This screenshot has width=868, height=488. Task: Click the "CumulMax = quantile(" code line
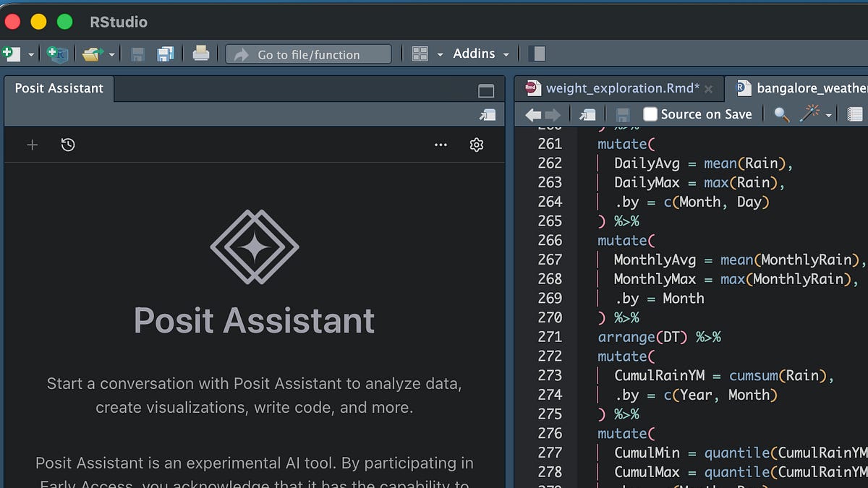tap(740, 472)
